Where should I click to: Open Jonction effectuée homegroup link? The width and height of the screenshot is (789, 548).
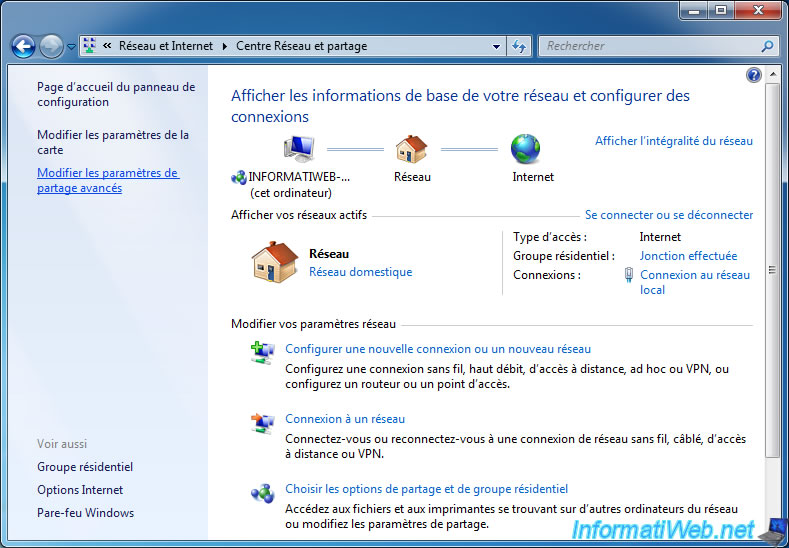688,256
